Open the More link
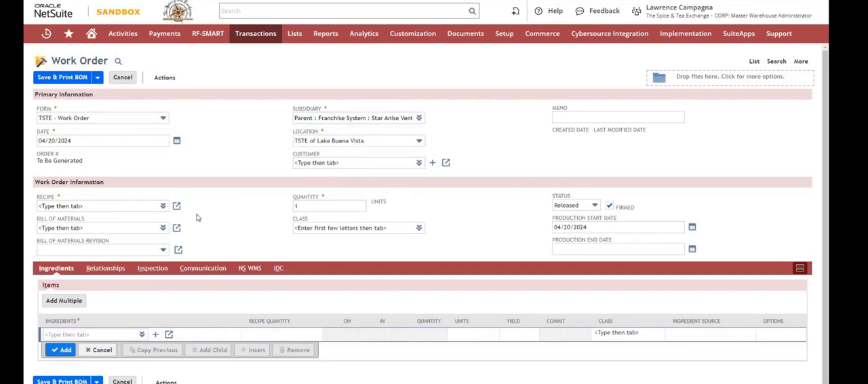This screenshot has width=868, height=384. [801, 61]
